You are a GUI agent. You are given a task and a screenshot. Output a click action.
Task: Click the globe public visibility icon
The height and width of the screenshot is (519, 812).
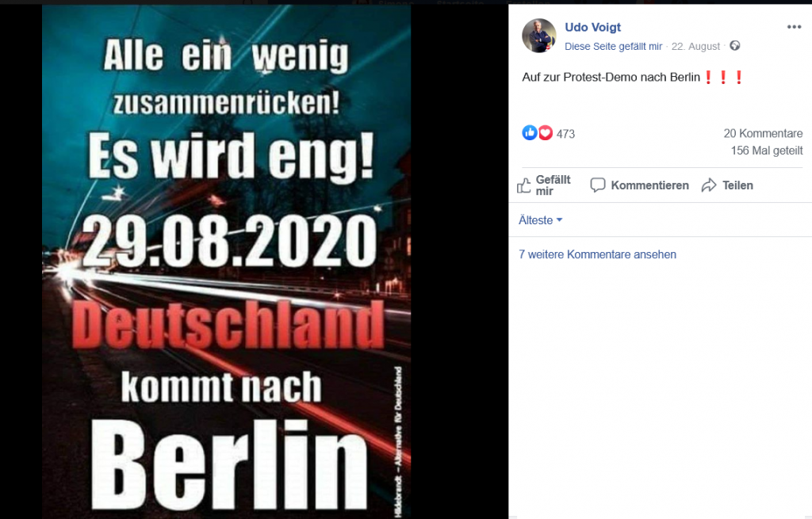pyautogui.click(x=735, y=46)
